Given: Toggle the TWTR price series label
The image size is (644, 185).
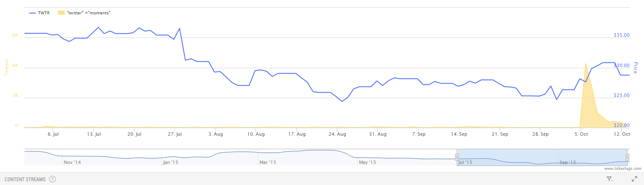Looking at the screenshot, I should click(44, 13).
